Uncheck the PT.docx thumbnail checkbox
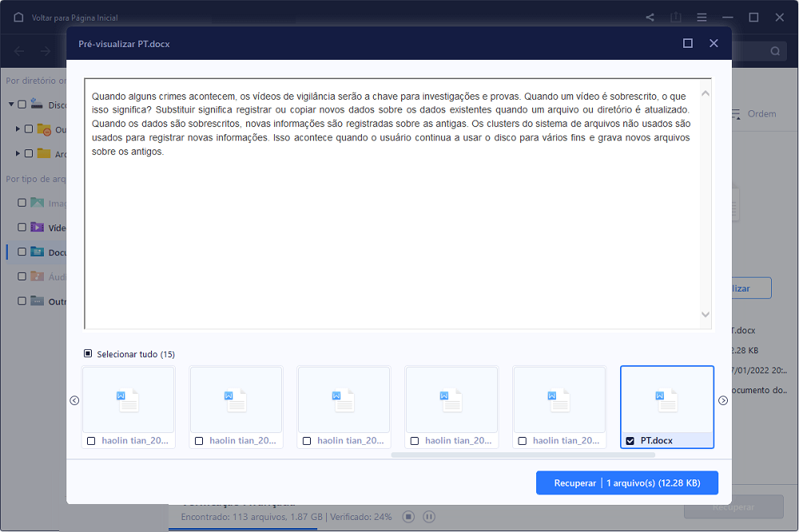This screenshot has height=532, width=799. (630, 441)
